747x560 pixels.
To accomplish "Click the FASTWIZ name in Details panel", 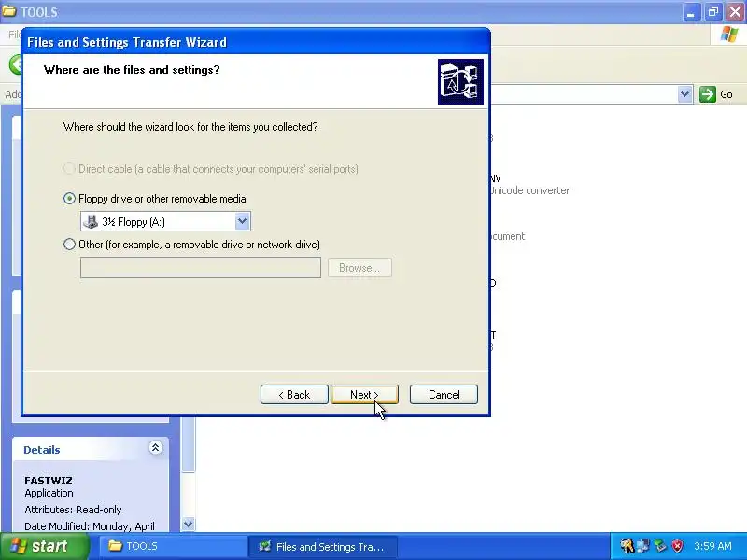I will click(x=49, y=481).
